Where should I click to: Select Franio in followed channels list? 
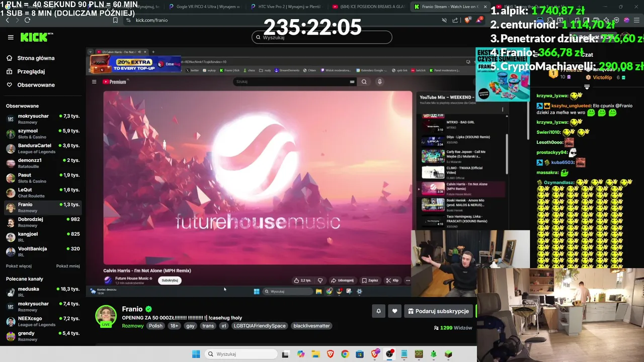click(x=42, y=207)
